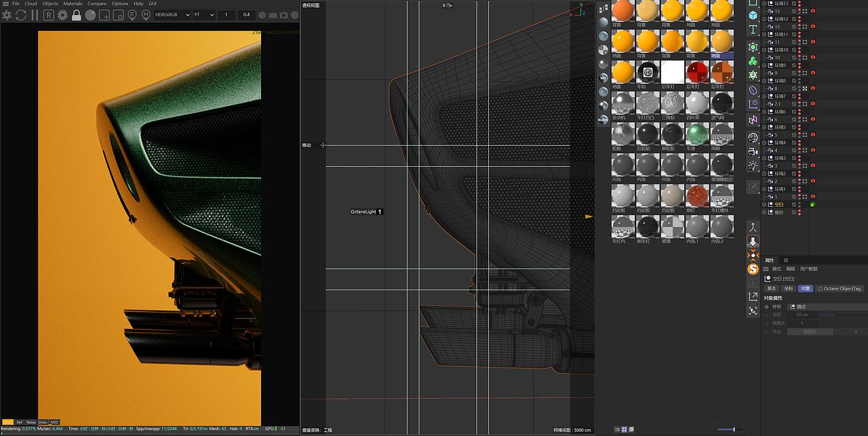The image size is (868, 436).
Task: Click the light bulb object icon
Action: 753,166
